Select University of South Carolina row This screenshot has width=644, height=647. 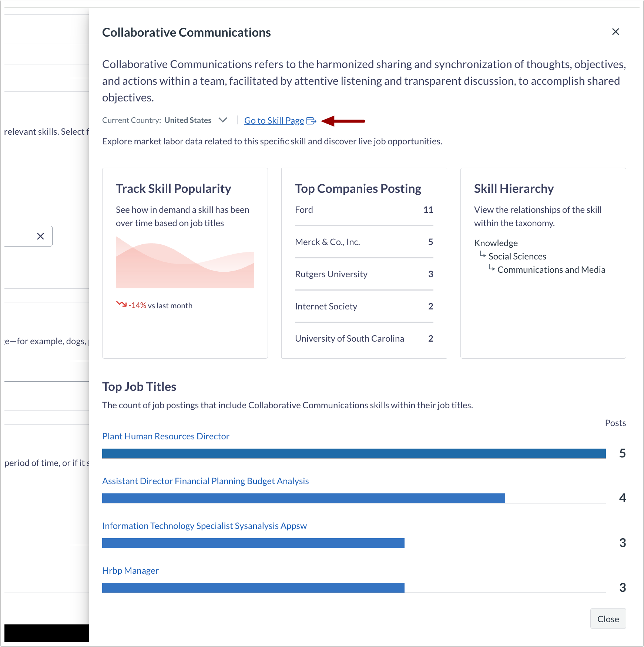point(364,339)
